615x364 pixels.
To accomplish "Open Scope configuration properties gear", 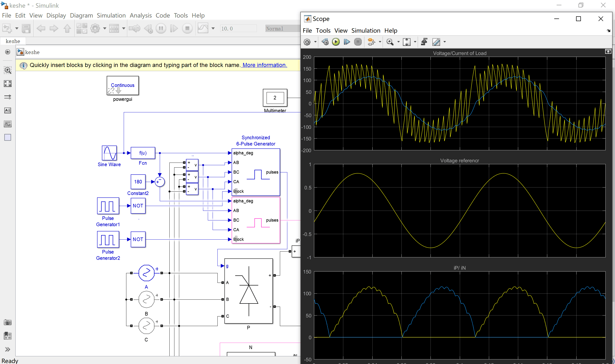I will coord(307,42).
